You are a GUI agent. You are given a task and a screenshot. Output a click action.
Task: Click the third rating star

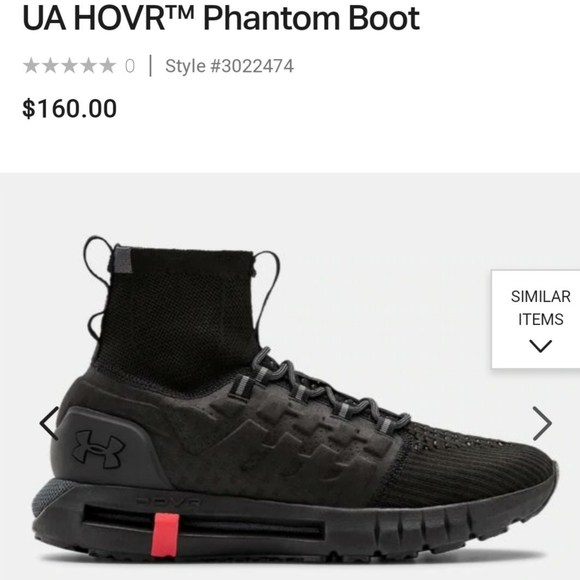pos(69,66)
